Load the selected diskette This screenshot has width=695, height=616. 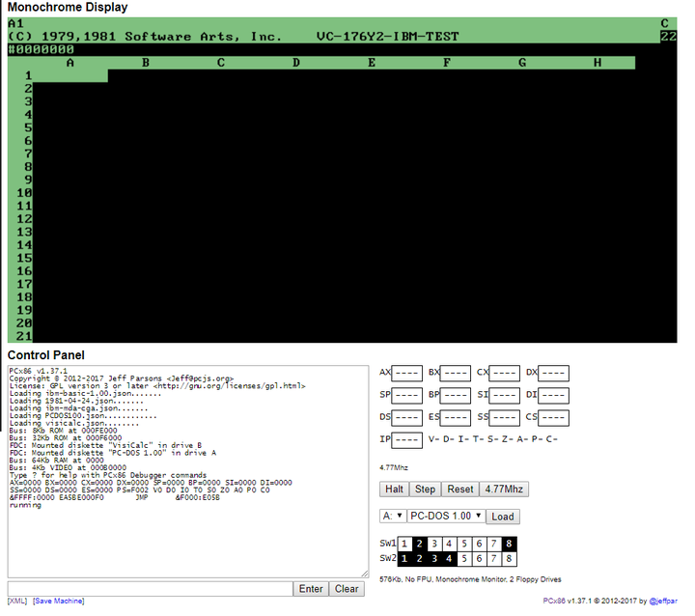[503, 517]
